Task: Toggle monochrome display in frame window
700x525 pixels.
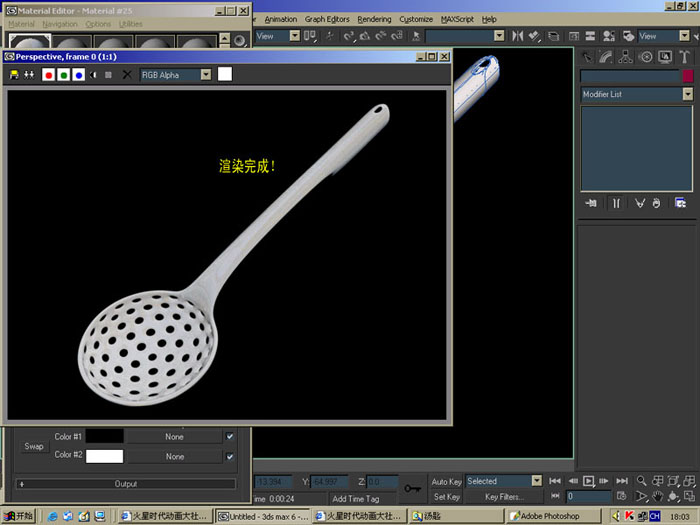Action: (108, 75)
